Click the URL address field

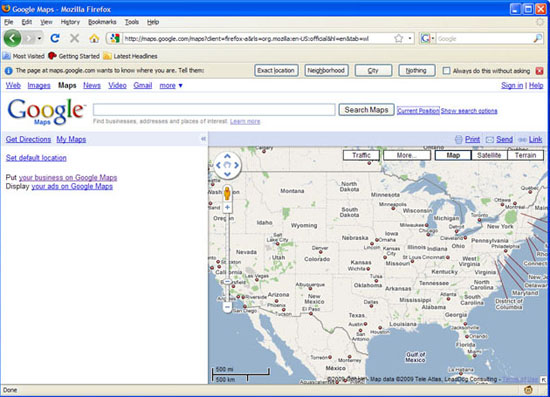[x=258, y=39]
